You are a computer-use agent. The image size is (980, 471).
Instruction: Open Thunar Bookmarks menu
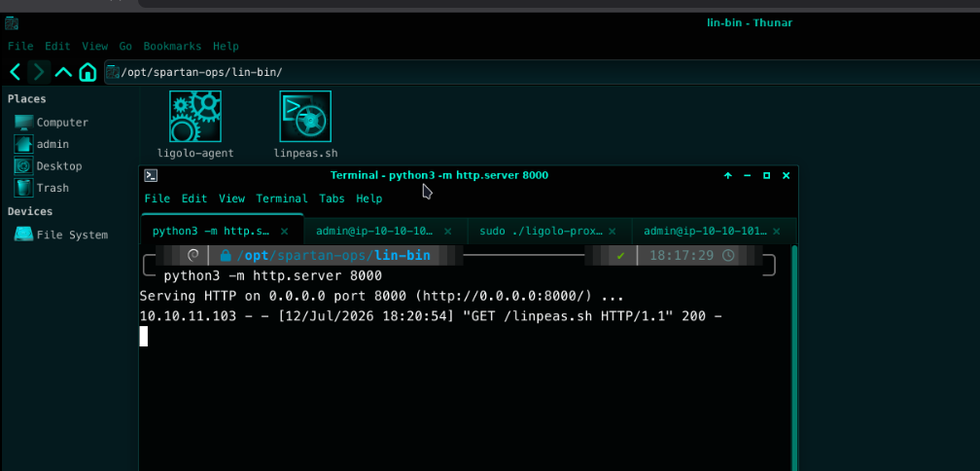coord(172,47)
